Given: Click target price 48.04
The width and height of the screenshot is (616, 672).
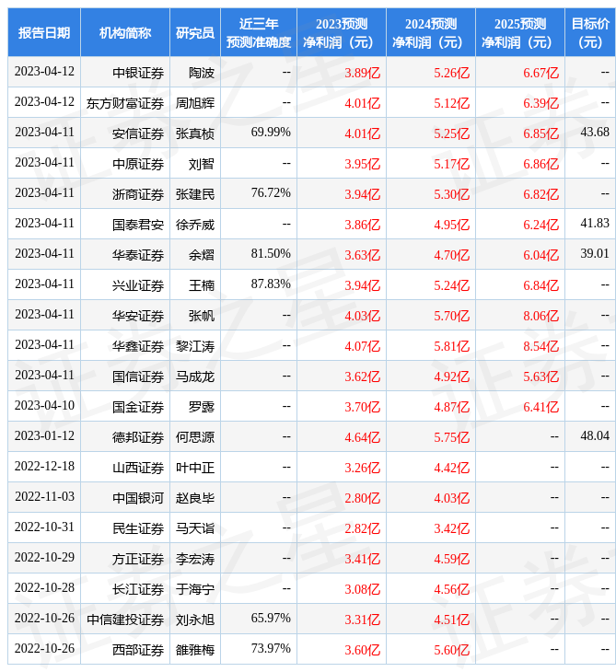Looking at the screenshot, I should click(x=595, y=435).
